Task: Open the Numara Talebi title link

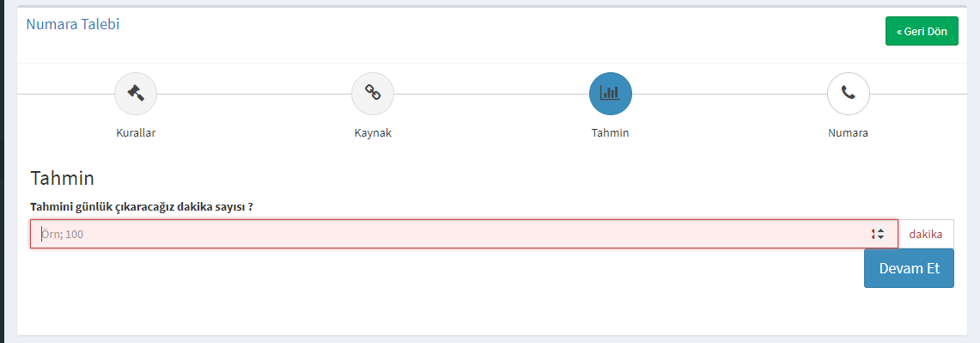Action: click(72, 24)
